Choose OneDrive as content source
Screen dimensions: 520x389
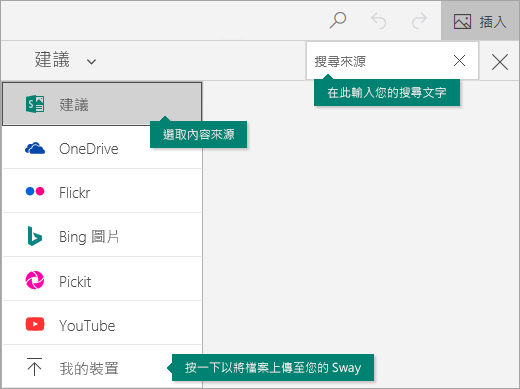(102, 149)
